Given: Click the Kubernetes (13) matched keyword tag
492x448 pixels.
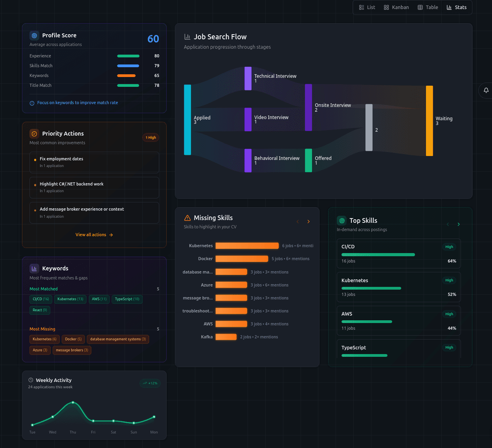Looking at the screenshot, I should click(x=70, y=299).
